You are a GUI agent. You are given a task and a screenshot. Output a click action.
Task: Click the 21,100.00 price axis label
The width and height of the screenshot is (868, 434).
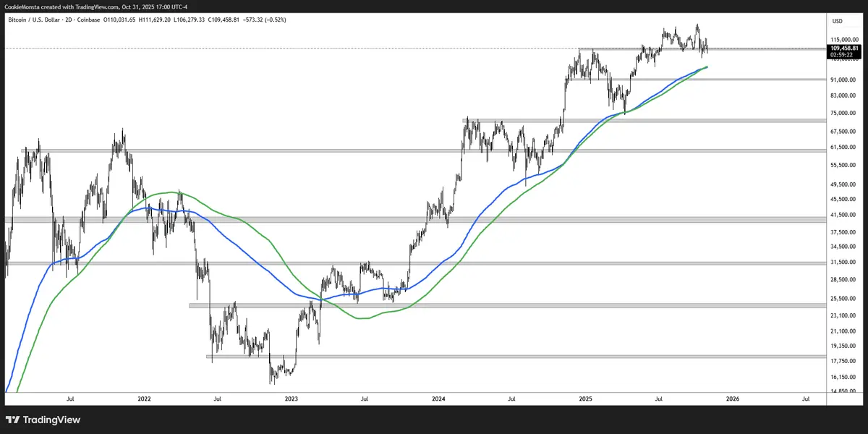(844, 331)
